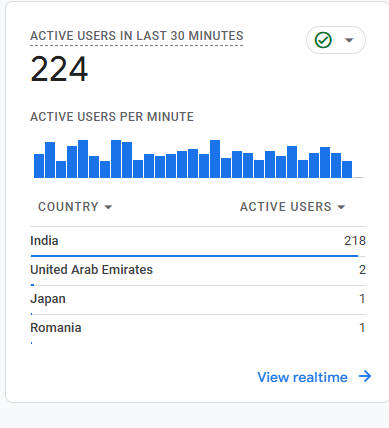The image size is (389, 428).
Task: Select the India country row
Action: [x=198, y=242]
